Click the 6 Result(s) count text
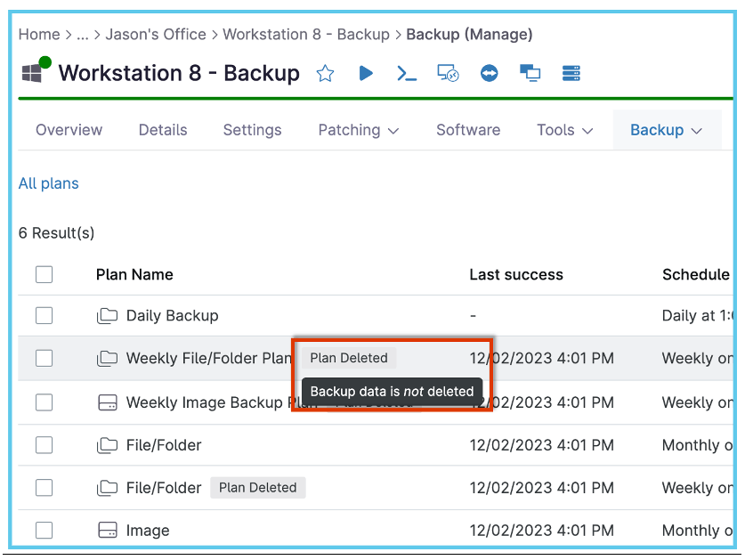 pos(56,233)
